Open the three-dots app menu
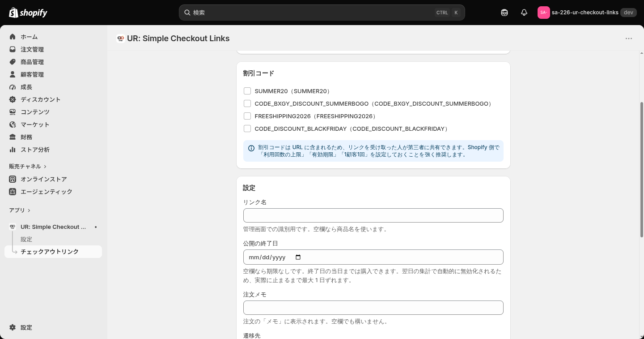This screenshot has width=644, height=339. 629,39
